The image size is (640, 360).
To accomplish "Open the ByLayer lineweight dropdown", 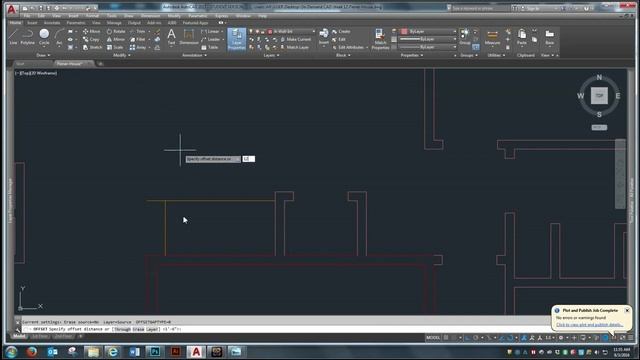I will [x=428, y=39].
